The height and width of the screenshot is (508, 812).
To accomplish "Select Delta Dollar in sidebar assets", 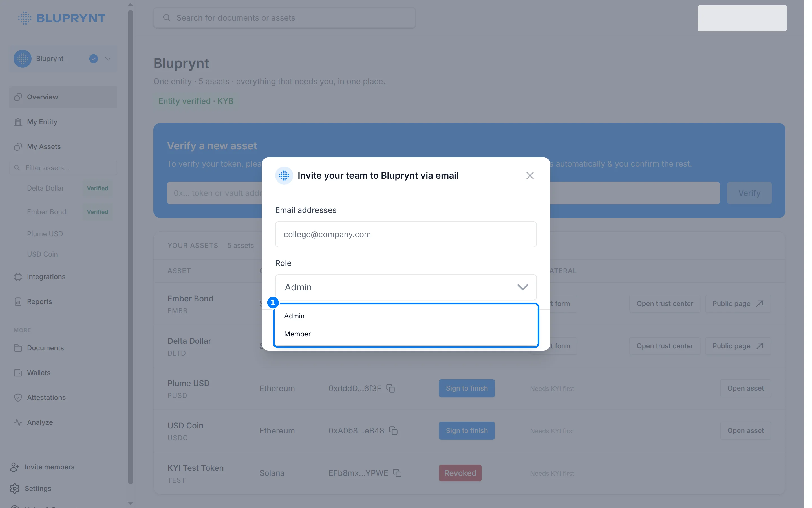I will (46, 188).
